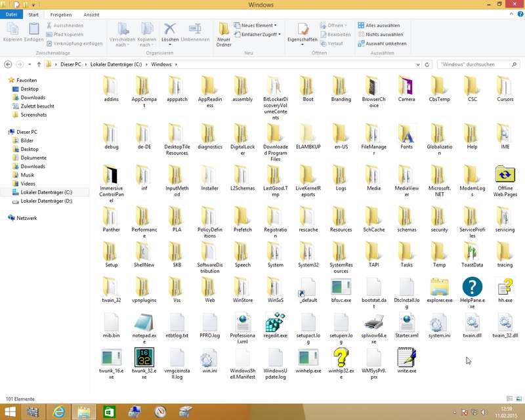
Task: Click the up one level arrow
Action: click(39, 64)
